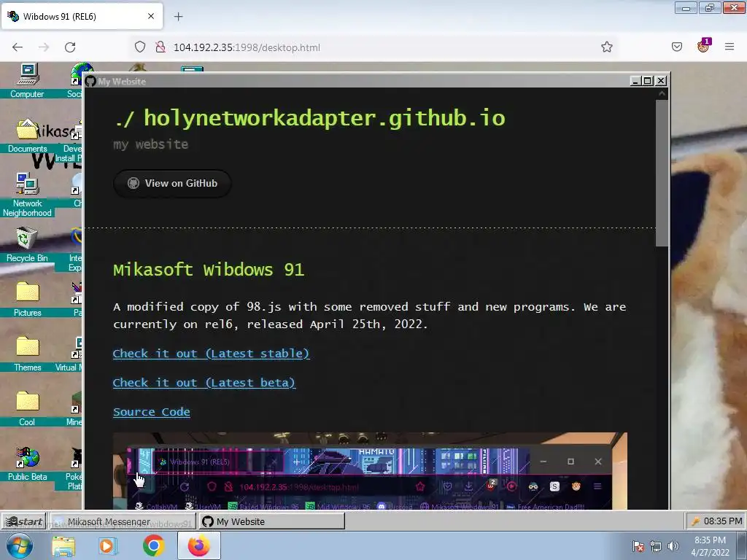Image resolution: width=747 pixels, height=560 pixels.
Task: Select My Website taskbar button
Action: tap(271, 521)
